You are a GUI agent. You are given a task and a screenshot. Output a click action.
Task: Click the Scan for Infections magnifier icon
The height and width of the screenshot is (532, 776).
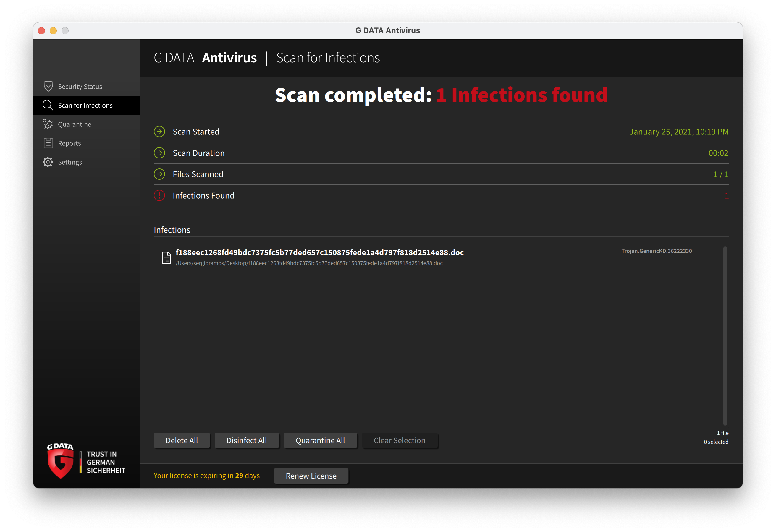point(48,105)
